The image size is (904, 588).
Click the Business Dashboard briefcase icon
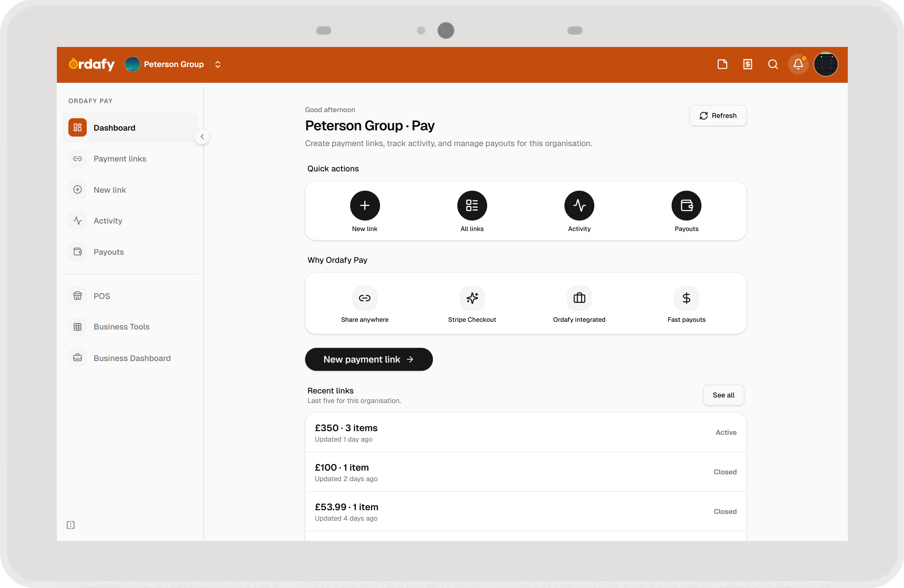tap(78, 358)
